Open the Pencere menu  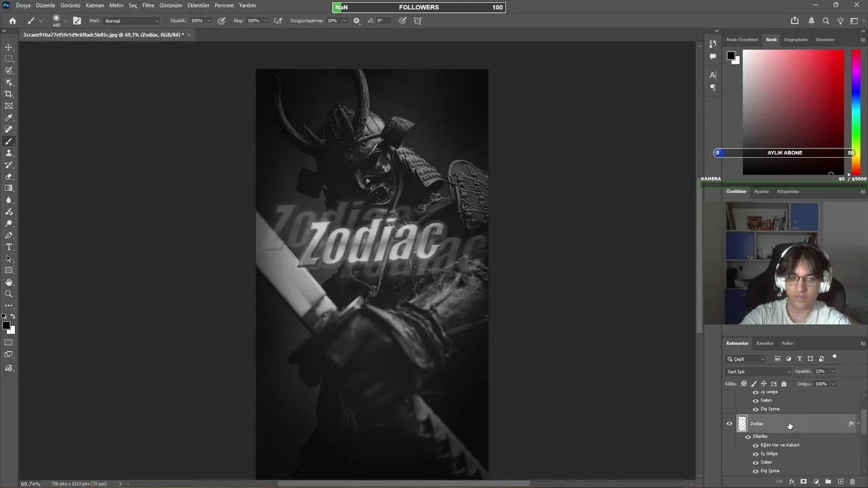tap(224, 5)
